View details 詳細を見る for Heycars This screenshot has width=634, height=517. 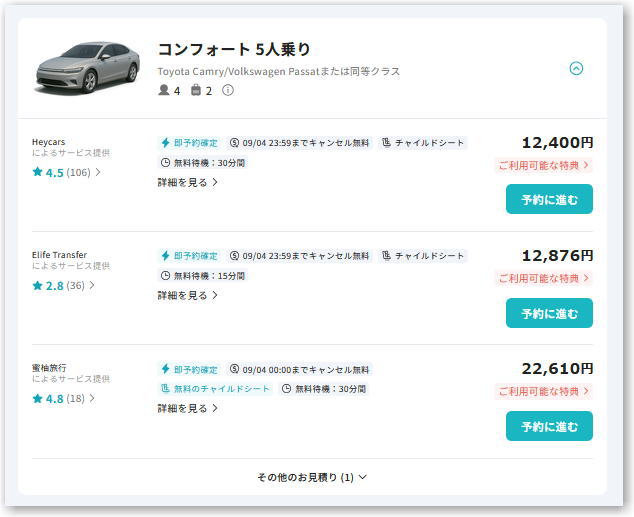(x=188, y=182)
